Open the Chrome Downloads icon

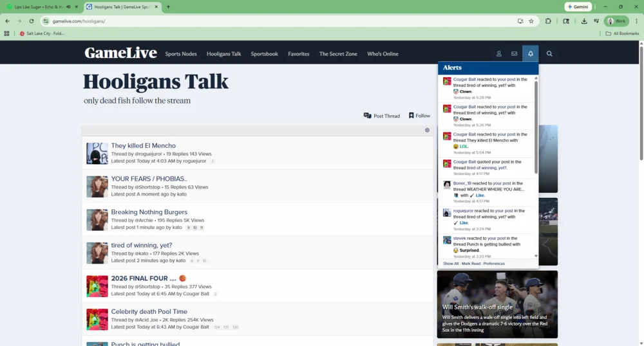[x=583, y=21]
